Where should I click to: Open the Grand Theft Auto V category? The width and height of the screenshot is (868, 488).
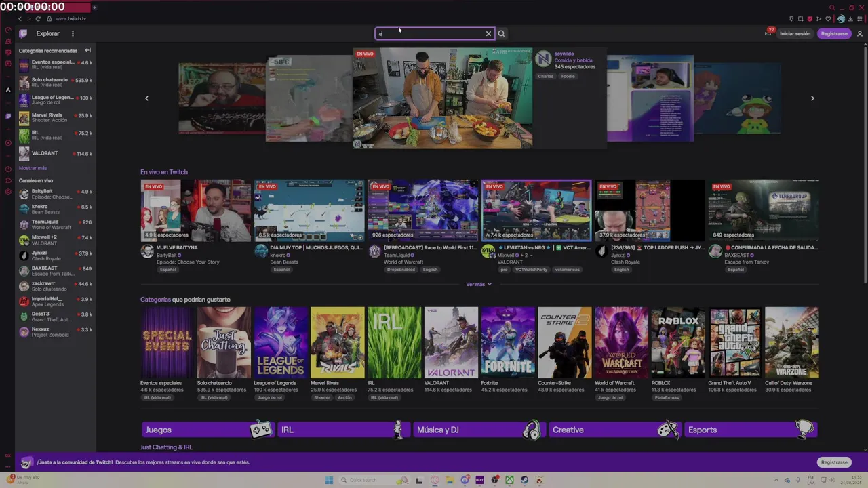(x=735, y=342)
